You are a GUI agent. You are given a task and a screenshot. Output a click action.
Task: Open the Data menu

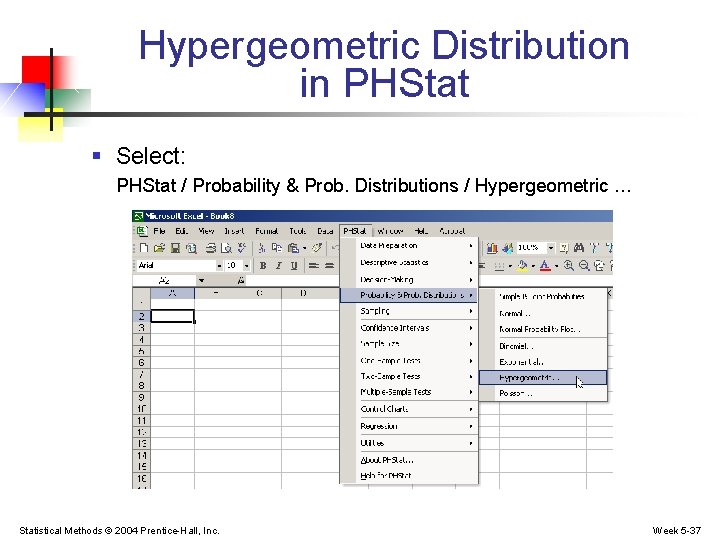click(x=325, y=231)
